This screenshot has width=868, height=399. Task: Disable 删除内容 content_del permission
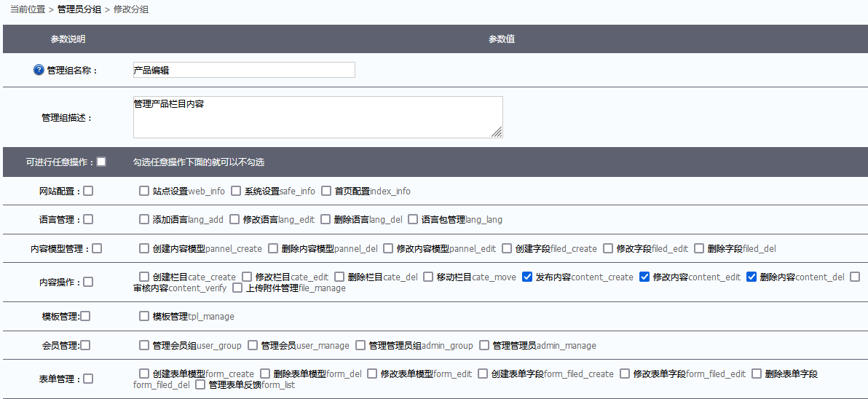(x=751, y=277)
